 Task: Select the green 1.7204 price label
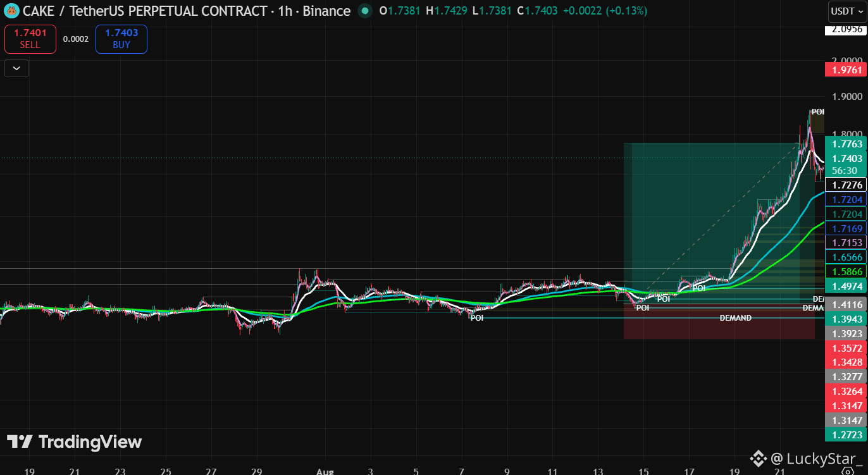pos(847,214)
